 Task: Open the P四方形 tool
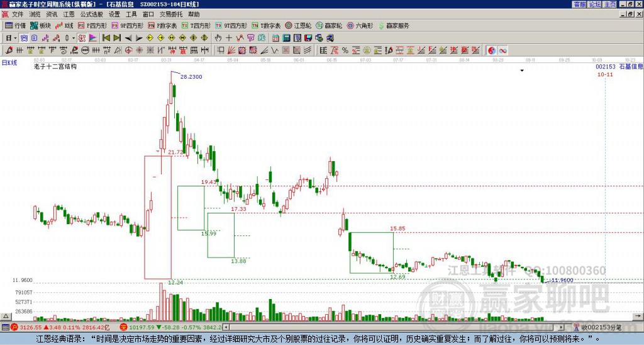[93, 25]
